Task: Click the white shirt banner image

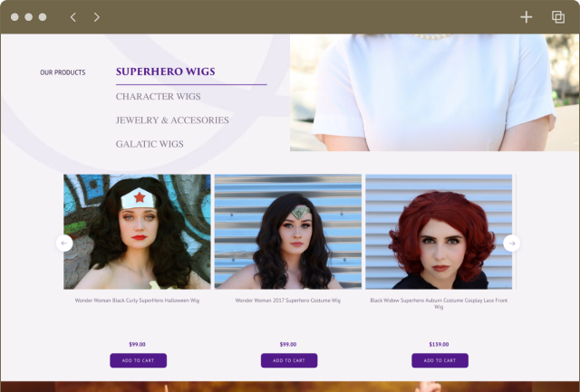Action: [434, 92]
